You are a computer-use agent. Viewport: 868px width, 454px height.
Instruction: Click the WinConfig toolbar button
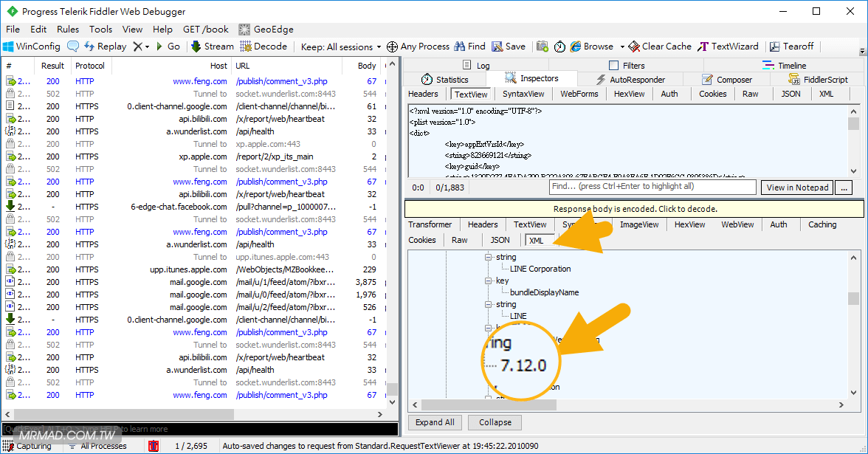pos(31,47)
